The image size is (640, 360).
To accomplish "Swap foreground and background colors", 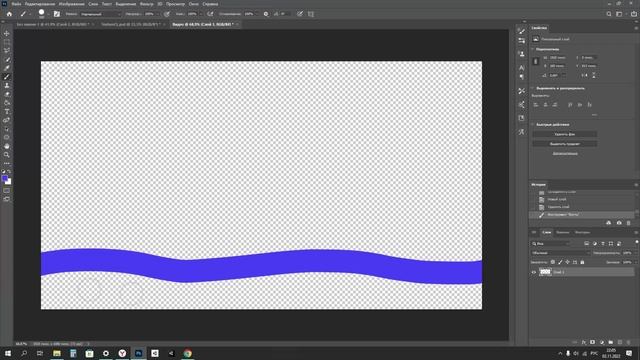I will [9, 171].
